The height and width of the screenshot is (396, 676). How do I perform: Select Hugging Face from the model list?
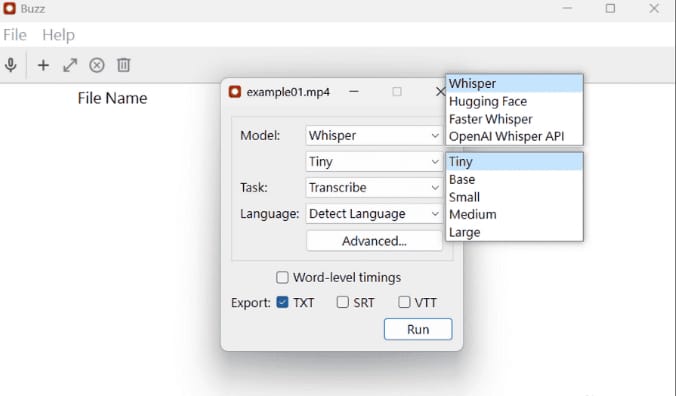pyautogui.click(x=514, y=101)
